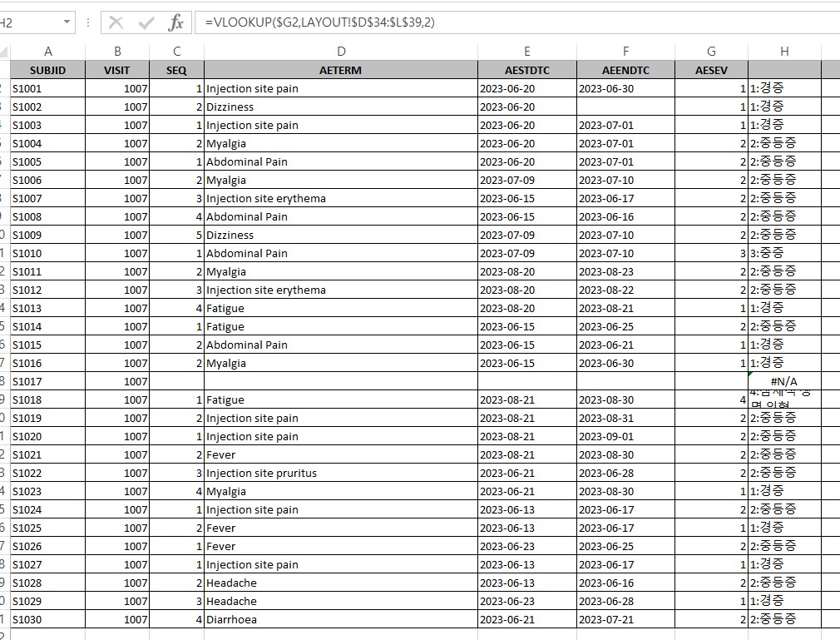
Task: Select S1028's Headache cell
Action: point(341,583)
